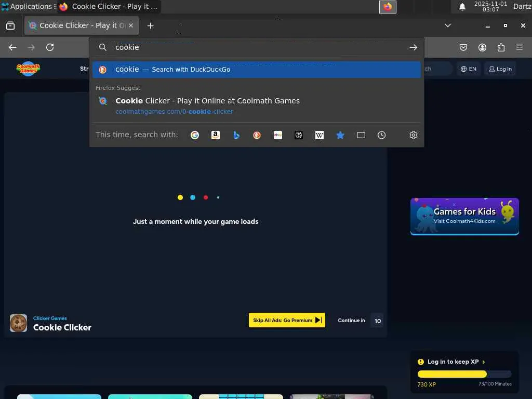Close the Cookie Clicker tab
The height and width of the screenshot is (399, 532).
[131, 25]
